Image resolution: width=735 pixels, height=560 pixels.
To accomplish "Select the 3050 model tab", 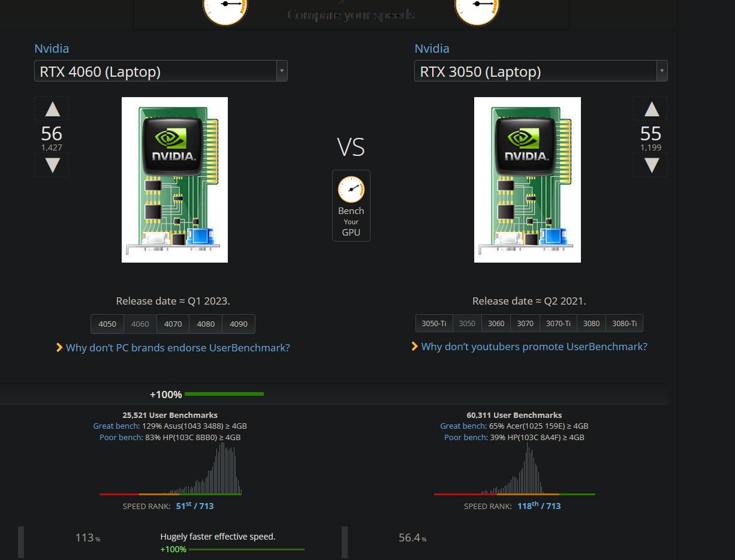I will pos(467,323).
